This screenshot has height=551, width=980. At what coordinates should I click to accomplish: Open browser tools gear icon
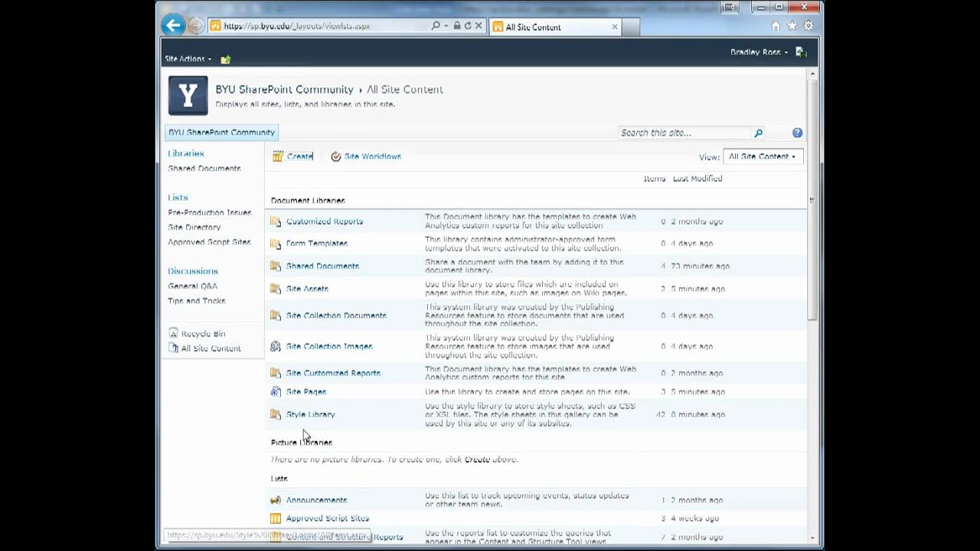pos(808,26)
